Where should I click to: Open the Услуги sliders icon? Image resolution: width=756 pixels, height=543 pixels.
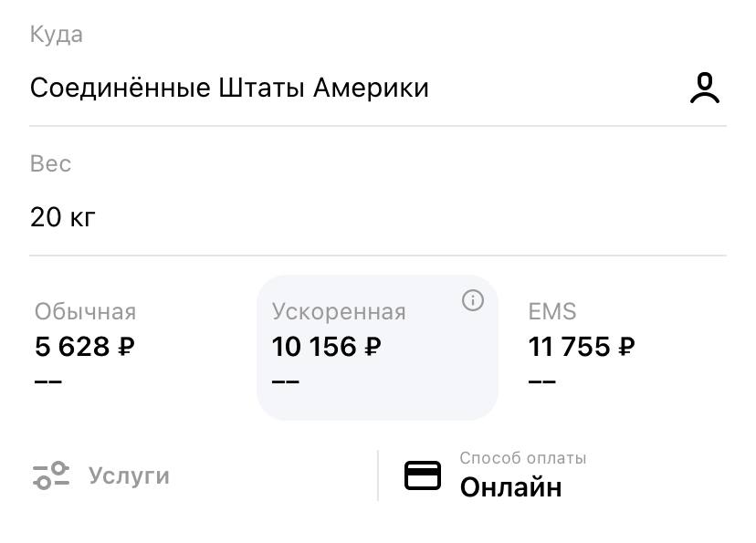point(51,475)
